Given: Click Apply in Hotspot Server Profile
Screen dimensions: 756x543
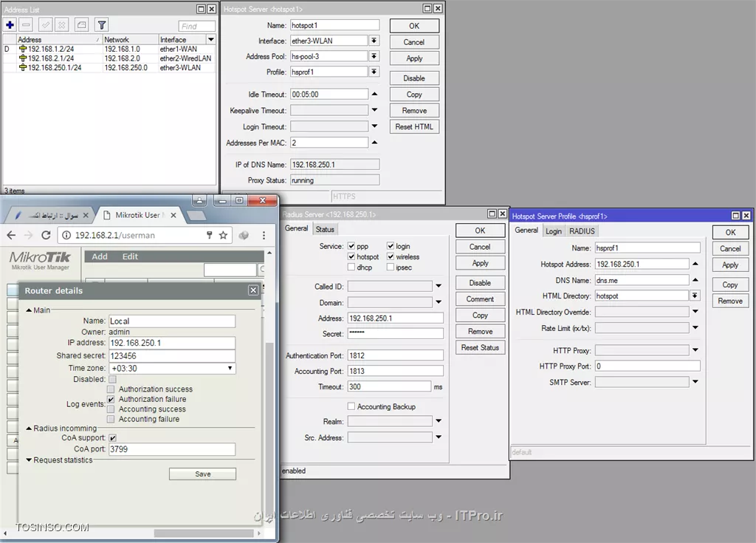Looking at the screenshot, I should [730, 265].
